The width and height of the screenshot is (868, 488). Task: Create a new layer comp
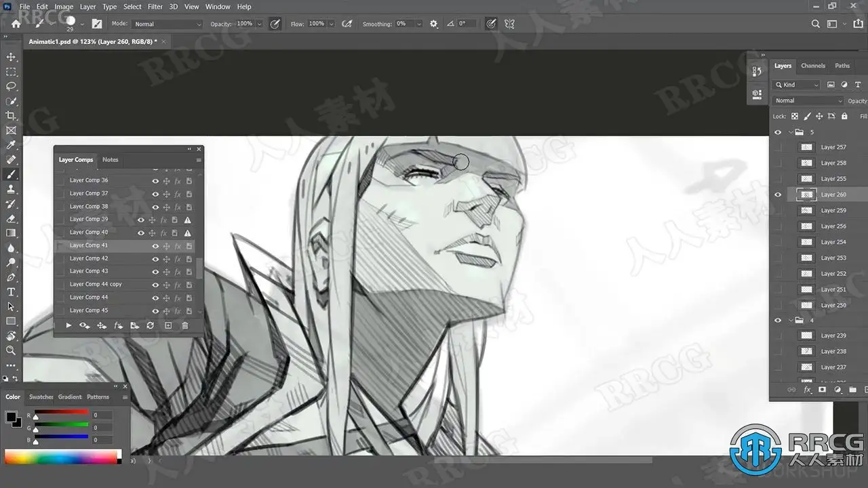click(168, 325)
